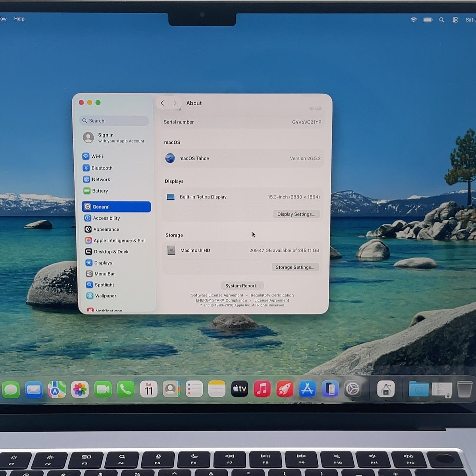Open Maps from the Dock
The image size is (476, 476).
point(57,389)
